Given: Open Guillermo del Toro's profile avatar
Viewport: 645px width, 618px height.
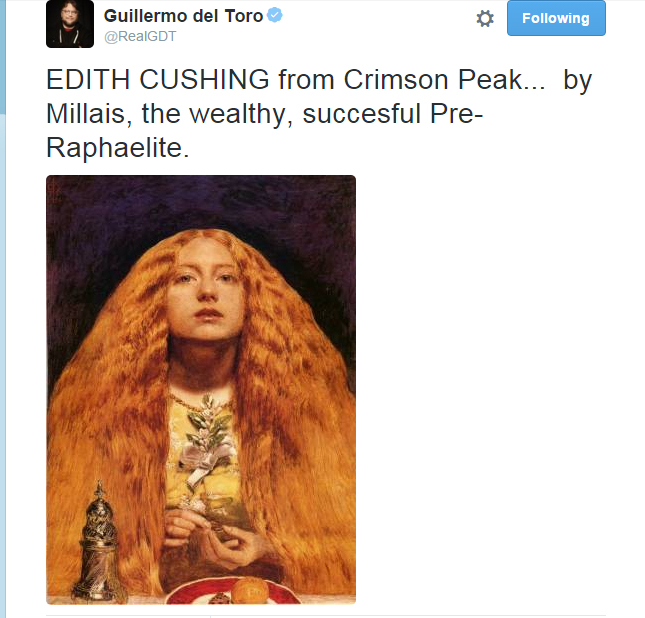Looking at the screenshot, I should coord(70,24).
